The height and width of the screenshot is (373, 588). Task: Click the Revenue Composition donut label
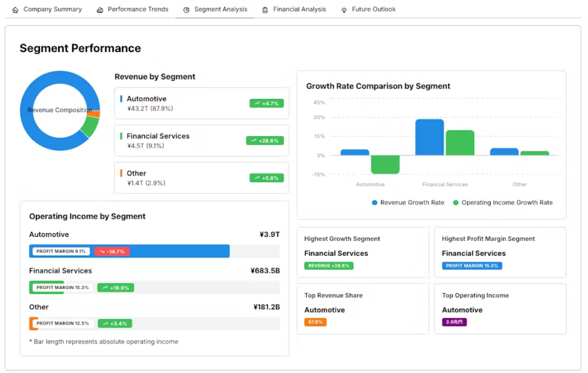click(x=60, y=110)
